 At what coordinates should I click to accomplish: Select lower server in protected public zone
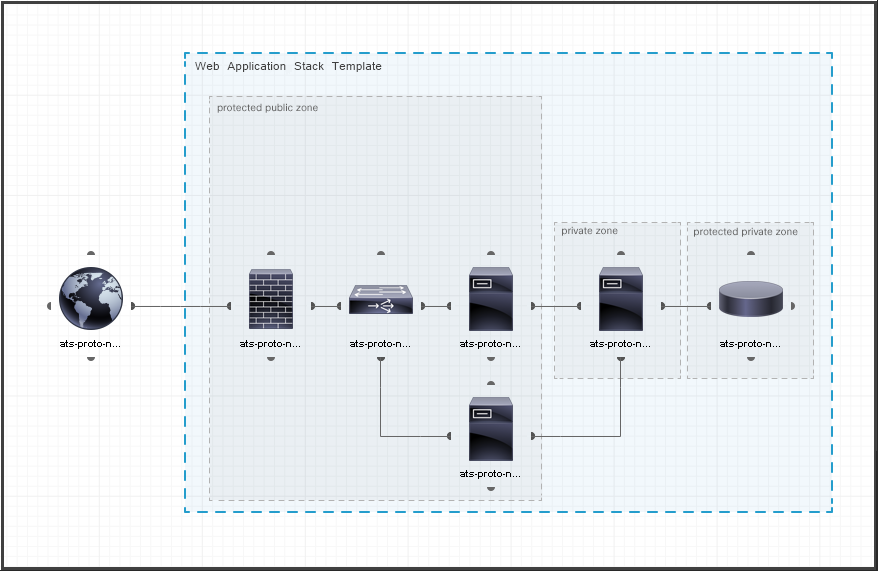491,429
